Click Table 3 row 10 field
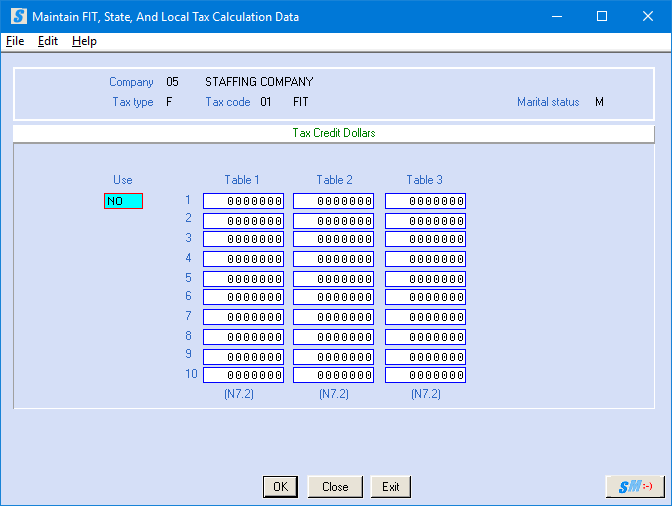This screenshot has height=506, width=672. coord(425,375)
